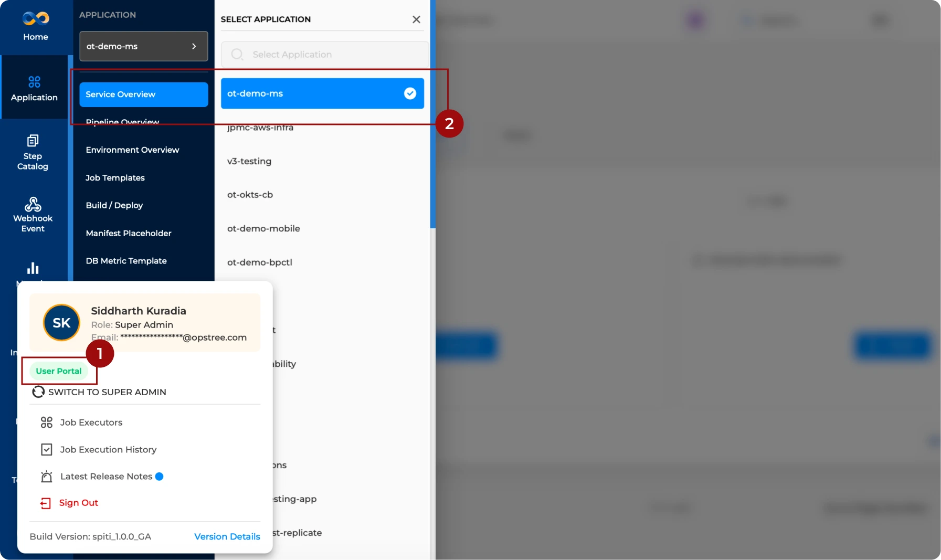Open Build / Deploy menu item
The width and height of the screenshot is (941, 560).
point(114,205)
